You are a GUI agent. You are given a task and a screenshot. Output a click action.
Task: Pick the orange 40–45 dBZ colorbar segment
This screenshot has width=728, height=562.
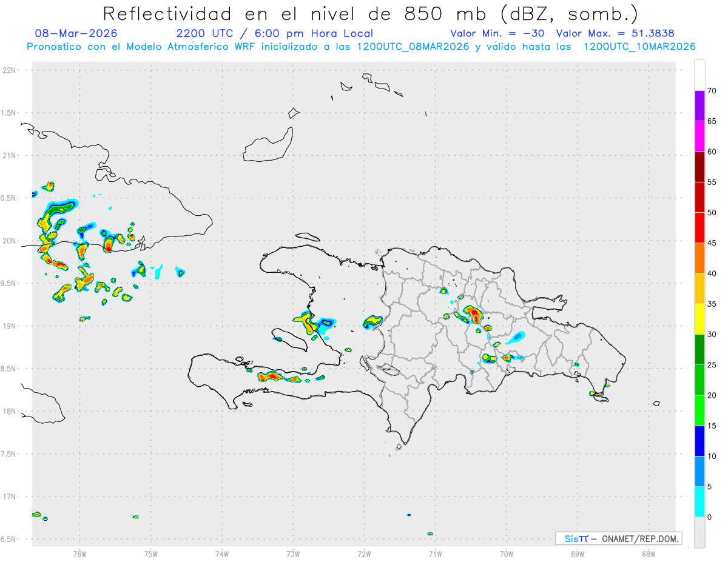pyautogui.click(x=699, y=258)
